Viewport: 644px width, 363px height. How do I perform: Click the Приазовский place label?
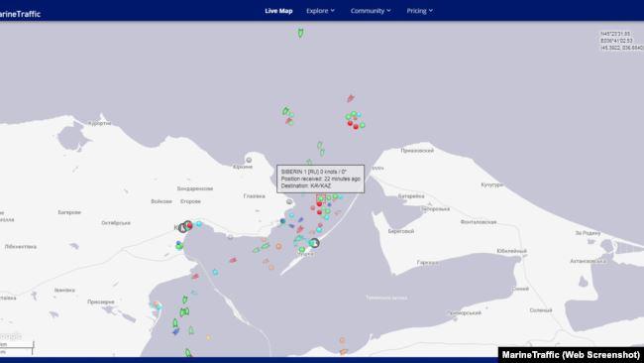point(417,151)
